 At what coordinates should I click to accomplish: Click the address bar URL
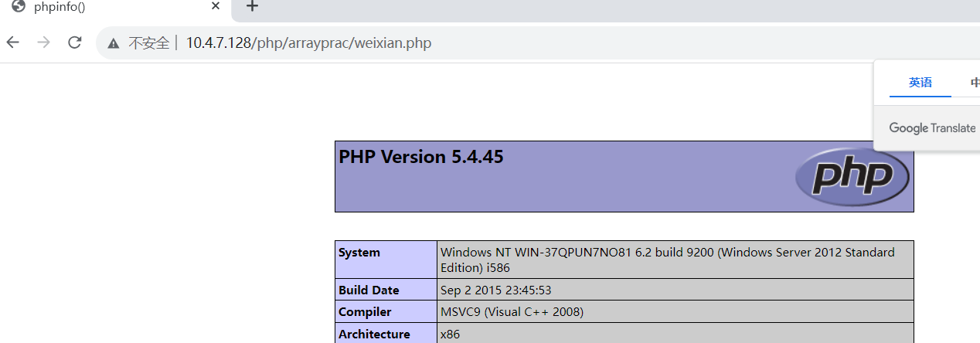308,43
